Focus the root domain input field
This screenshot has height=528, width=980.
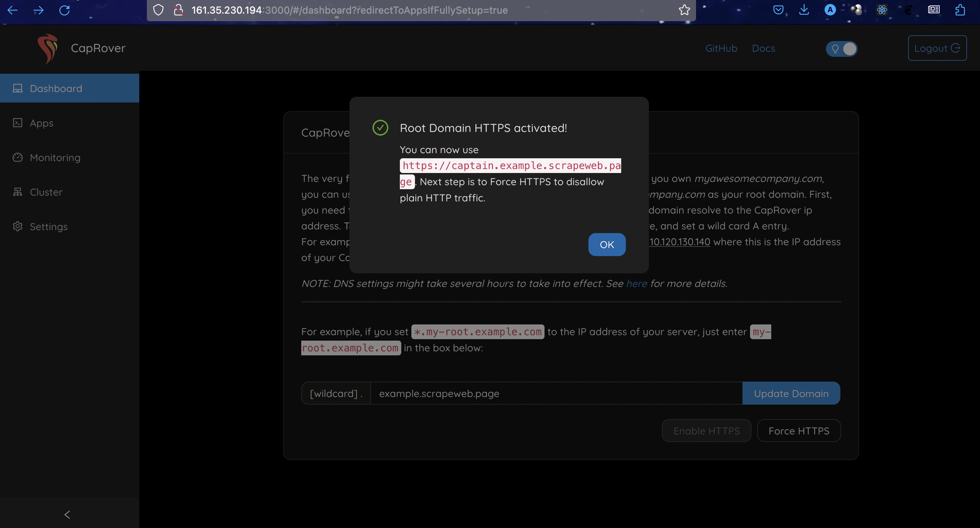click(555, 393)
